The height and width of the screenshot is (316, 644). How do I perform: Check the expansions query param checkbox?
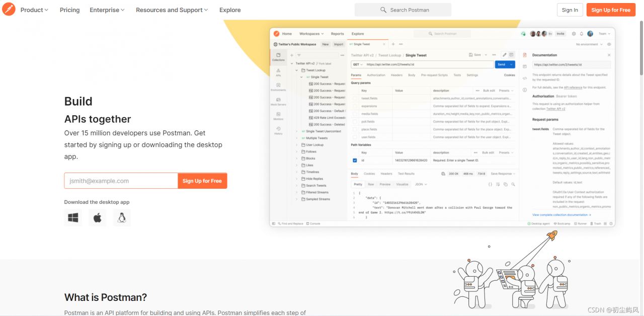[355, 106]
